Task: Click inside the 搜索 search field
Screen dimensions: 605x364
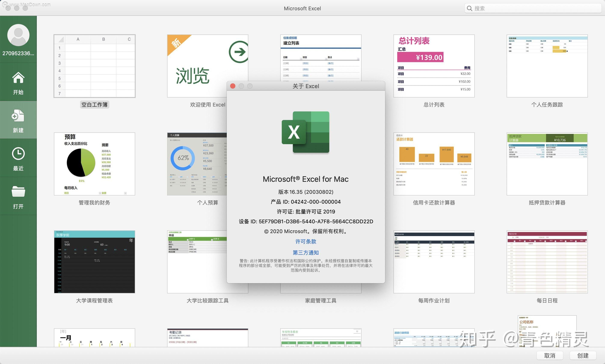Action: point(515,8)
